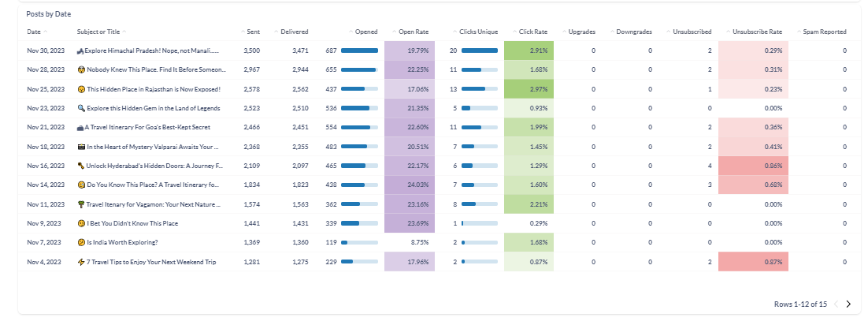Click the 'Rows 1-12 of 15' pagination text
Screen dimensions: 868x325
click(x=800, y=304)
